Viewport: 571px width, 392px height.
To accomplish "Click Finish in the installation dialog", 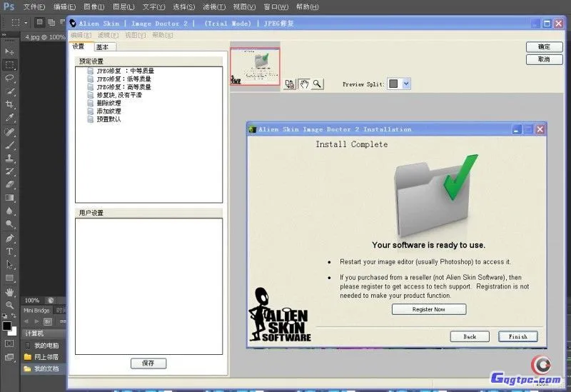I will click(x=518, y=336).
